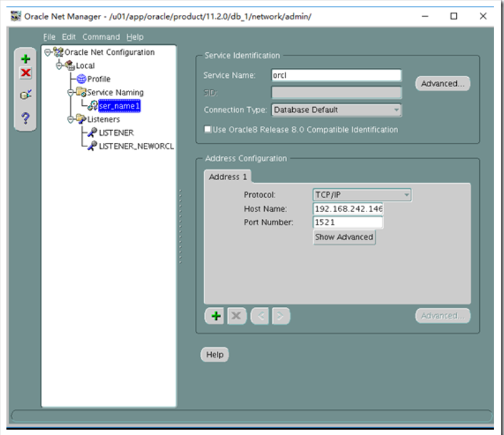Open the Protocol TCP/IP dropdown
Viewport: 504px width, 435px height.
click(x=362, y=195)
